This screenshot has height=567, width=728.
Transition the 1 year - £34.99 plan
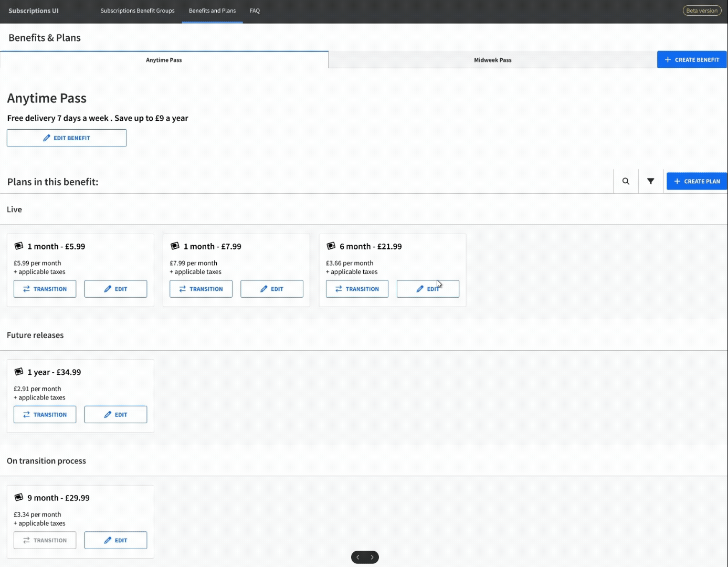coord(45,414)
